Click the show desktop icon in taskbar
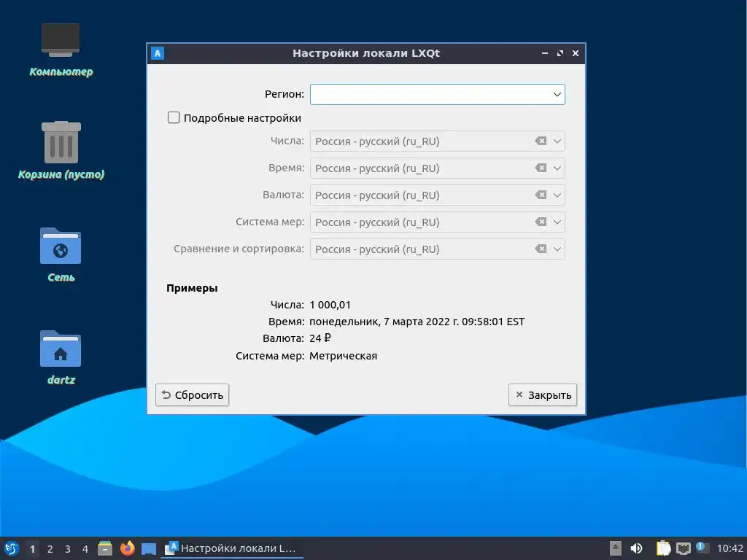The height and width of the screenshot is (560, 747). click(149, 549)
